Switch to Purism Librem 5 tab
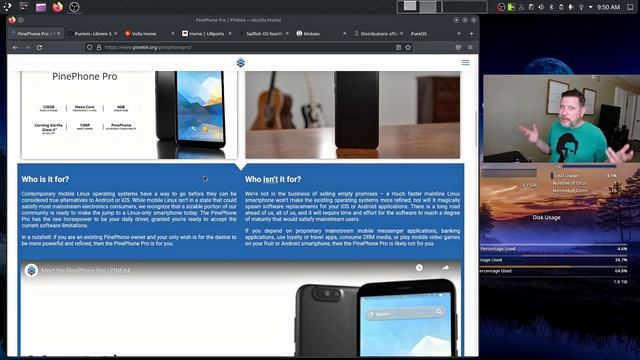640x360 pixels. (93, 33)
